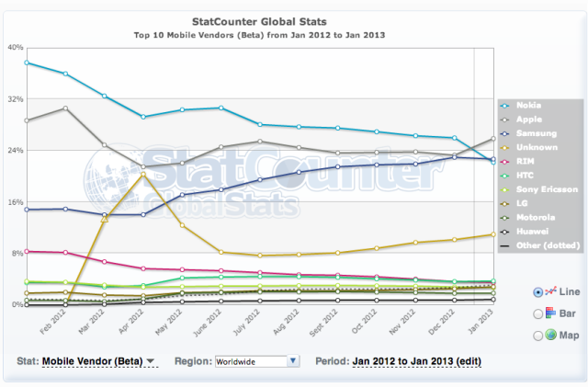Edit period Jan 2012 to Jan 2013

click(416, 361)
